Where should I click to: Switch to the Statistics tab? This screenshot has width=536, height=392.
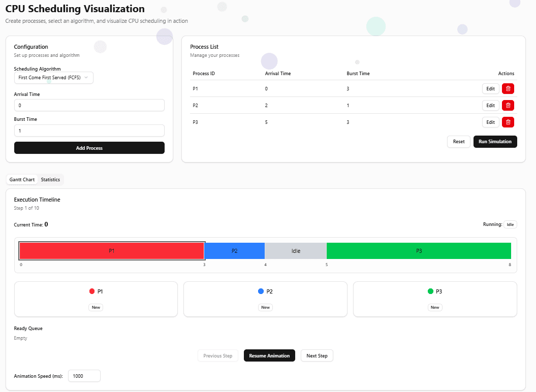(x=50, y=180)
